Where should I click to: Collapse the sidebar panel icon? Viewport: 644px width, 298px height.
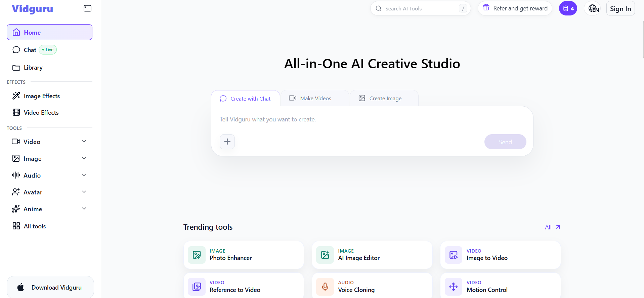click(x=87, y=8)
